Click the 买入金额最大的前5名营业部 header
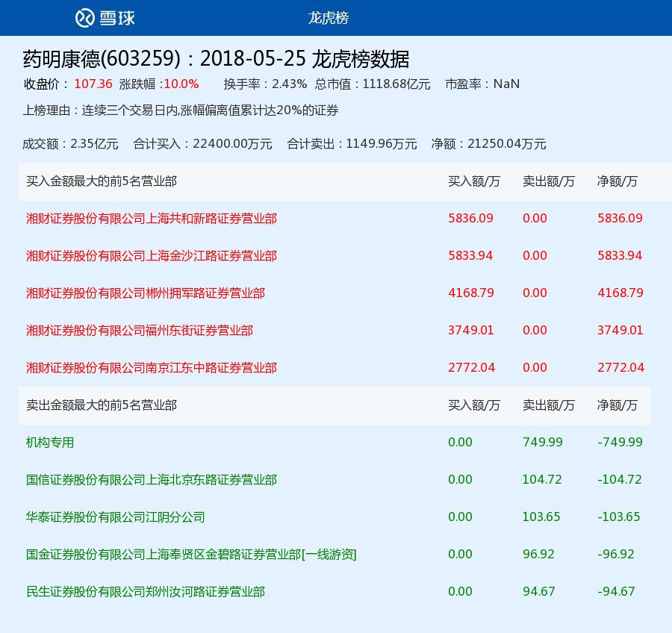Viewport: 672px width, 633px height. coord(102,181)
